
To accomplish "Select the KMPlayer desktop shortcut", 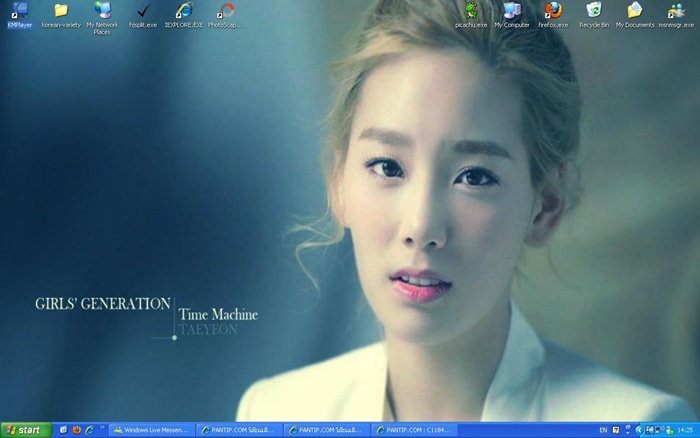I will click(20, 15).
